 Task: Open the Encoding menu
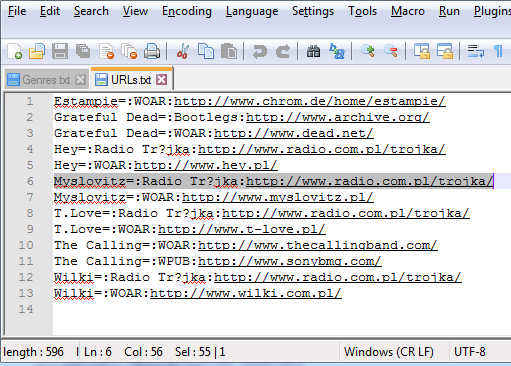pyautogui.click(x=187, y=11)
